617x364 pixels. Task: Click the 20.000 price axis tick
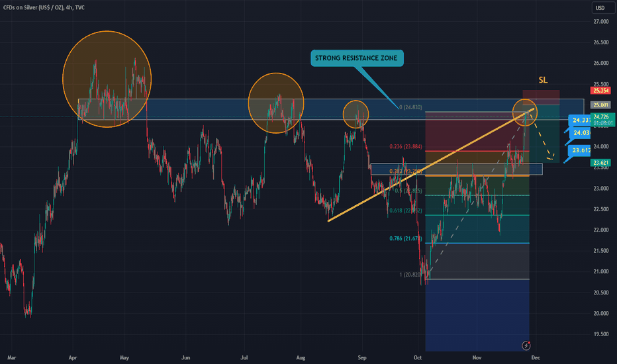coord(601,314)
